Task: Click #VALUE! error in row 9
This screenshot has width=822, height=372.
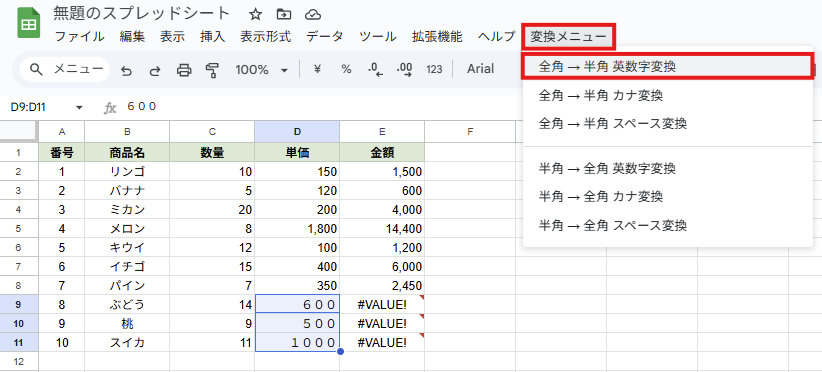Action: click(x=382, y=304)
